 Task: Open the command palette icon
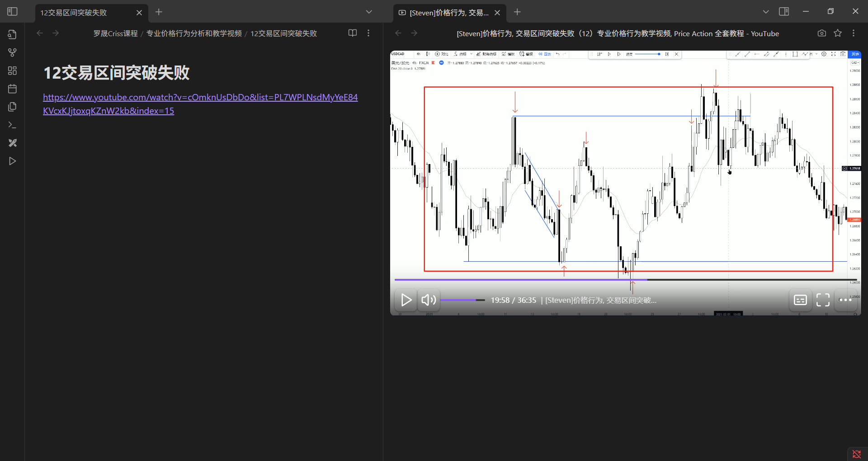(12, 125)
